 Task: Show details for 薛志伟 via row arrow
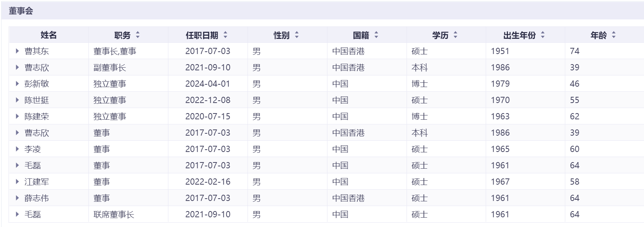click(x=17, y=198)
